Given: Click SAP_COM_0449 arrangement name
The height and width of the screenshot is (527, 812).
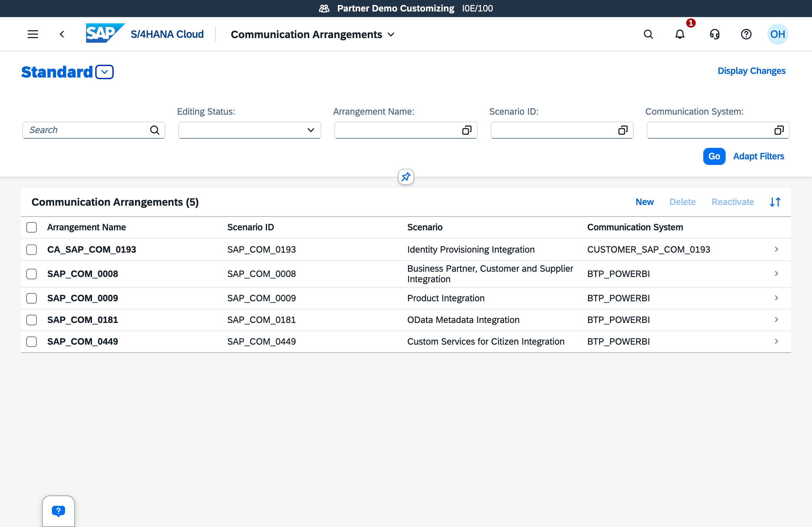Looking at the screenshot, I should (x=82, y=342).
